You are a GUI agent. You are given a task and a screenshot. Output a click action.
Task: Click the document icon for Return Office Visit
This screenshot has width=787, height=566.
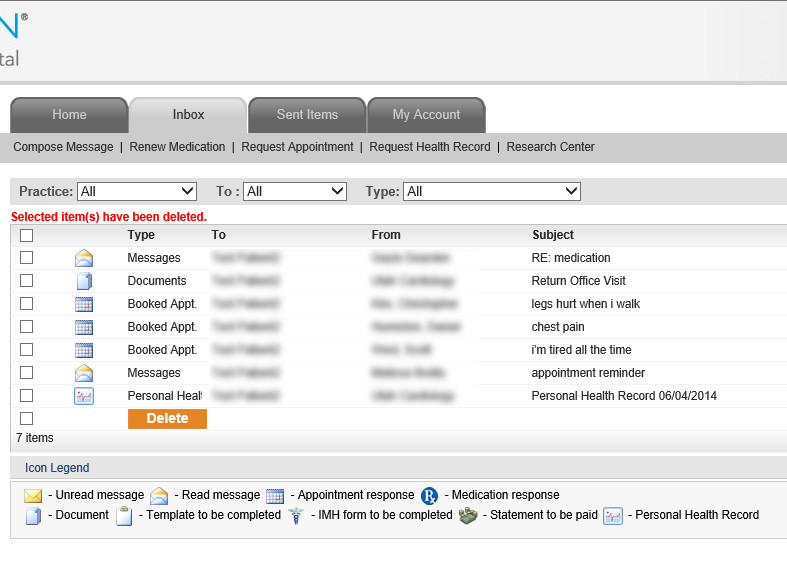(84, 281)
